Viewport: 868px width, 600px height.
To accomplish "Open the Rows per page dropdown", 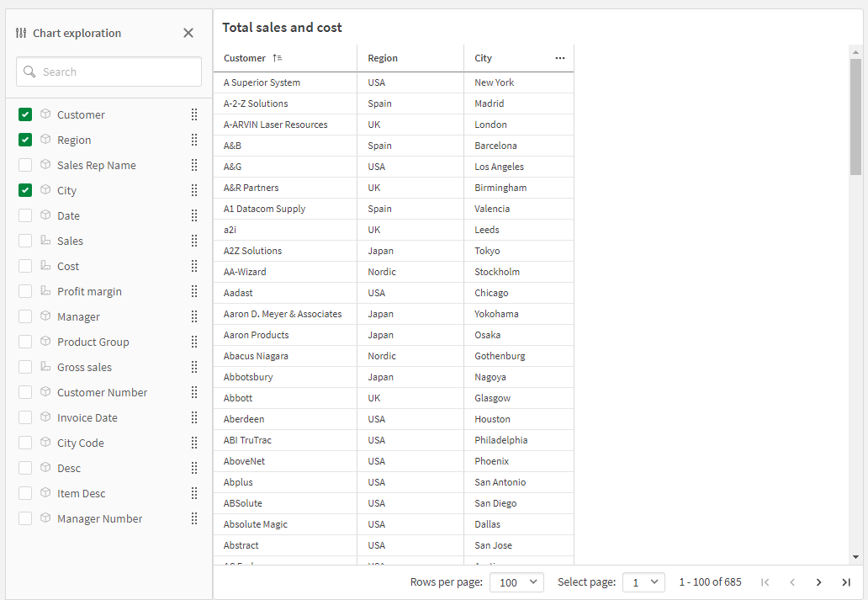I will pyautogui.click(x=516, y=581).
